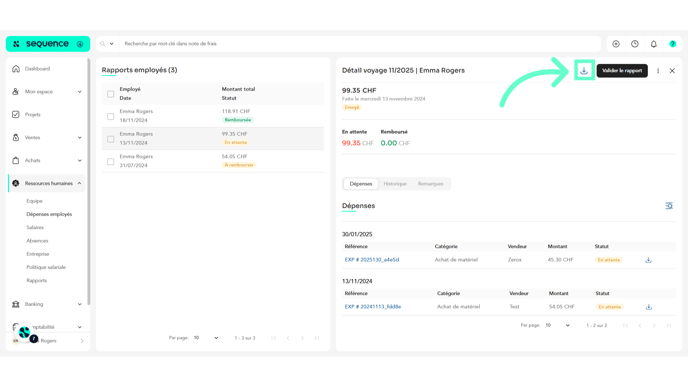Select the 54.05 CHF report amount
Image resolution: width=688 pixels, height=387 pixels.
click(234, 156)
